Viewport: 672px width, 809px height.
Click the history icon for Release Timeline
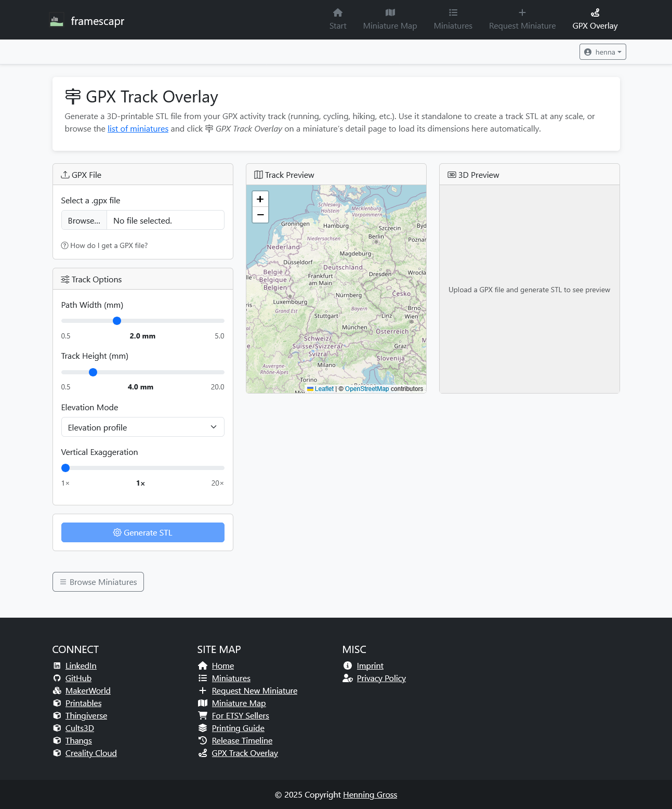pyautogui.click(x=203, y=740)
